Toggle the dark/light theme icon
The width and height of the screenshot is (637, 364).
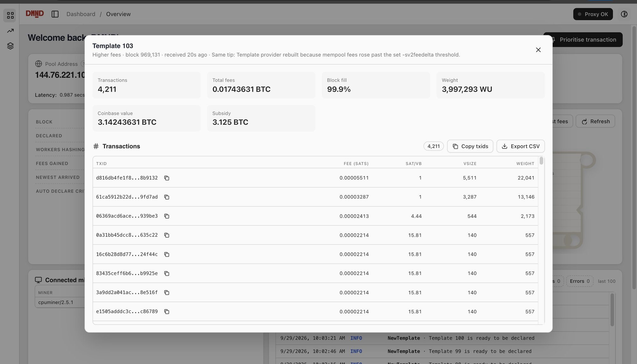(x=624, y=14)
